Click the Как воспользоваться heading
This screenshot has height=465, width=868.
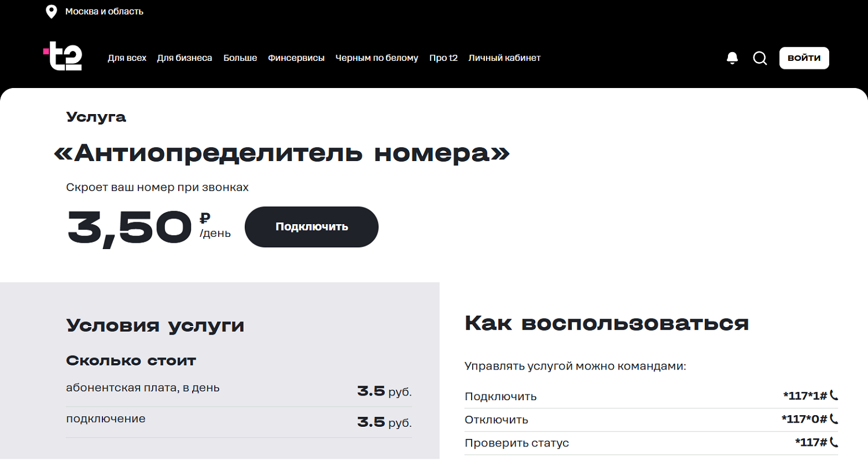pyautogui.click(x=607, y=323)
